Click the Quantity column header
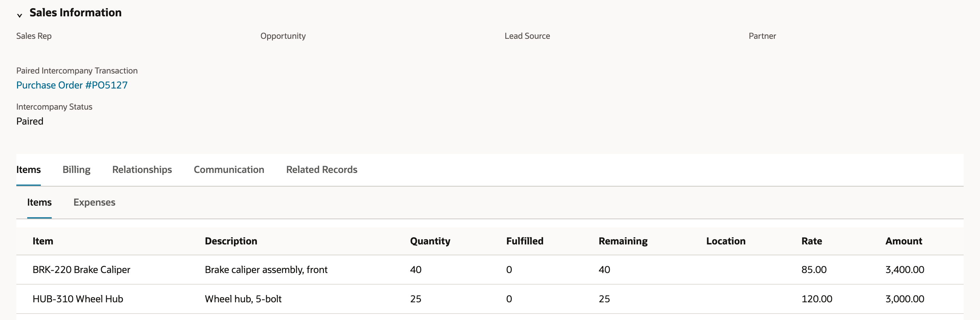The image size is (980, 320). point(430,241)
